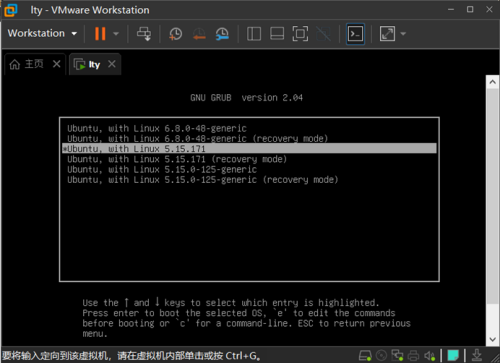This screenshot has height=363, width=500.
Task: Select Ubuntu with Linux 5.15.0-125-generic entry
Action: 249,169
